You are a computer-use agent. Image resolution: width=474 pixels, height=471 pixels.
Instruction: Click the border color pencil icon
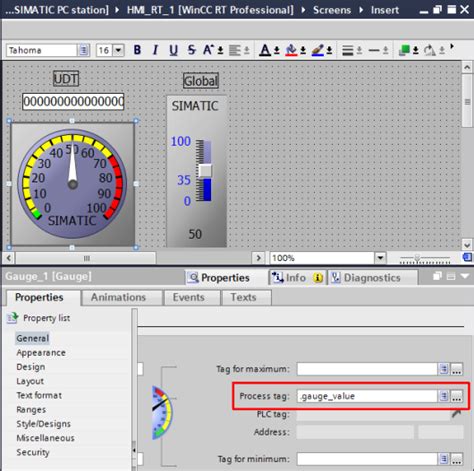click(318, 50)
